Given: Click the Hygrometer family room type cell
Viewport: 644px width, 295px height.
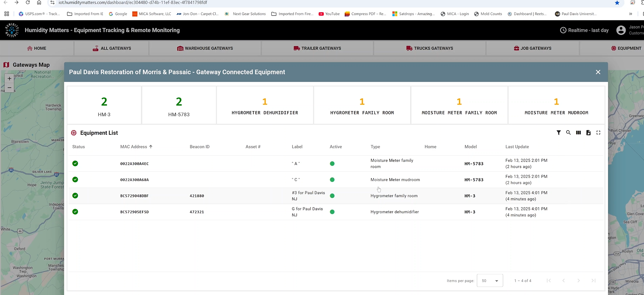Looking at the screenshot, I should (x=394, y=196).
